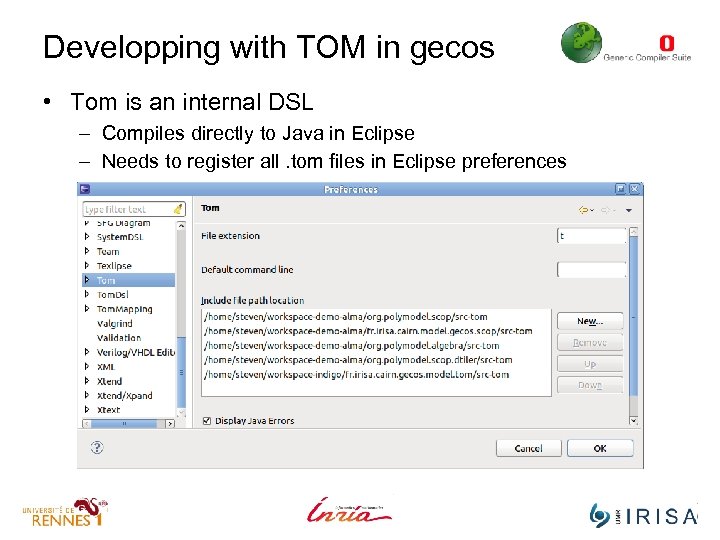Expand the SystemDSL tree node
The width and height of the screenshot is (720, 540).
87,236
